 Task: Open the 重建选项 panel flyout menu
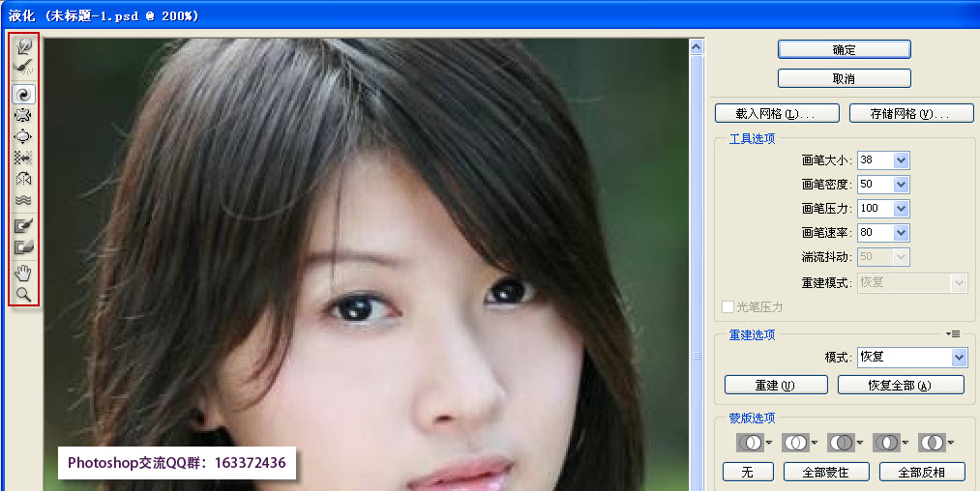[x=953, y=334]
